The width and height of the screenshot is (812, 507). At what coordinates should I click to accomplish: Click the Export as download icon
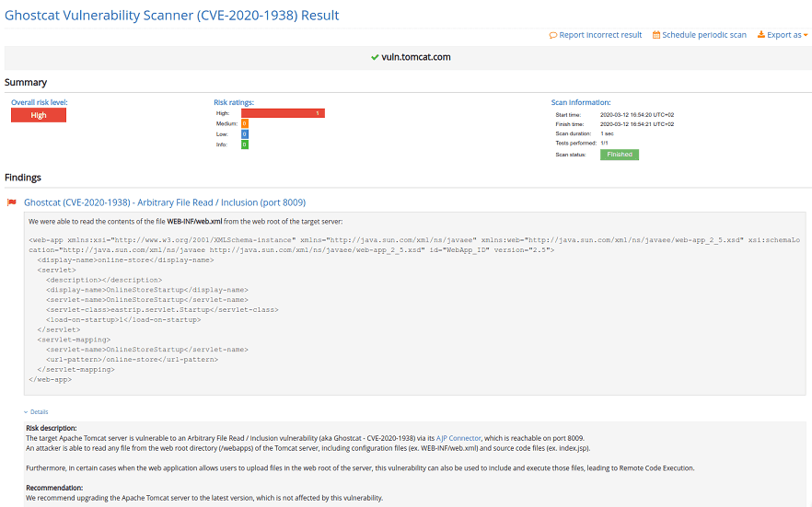tap(760, 35)
